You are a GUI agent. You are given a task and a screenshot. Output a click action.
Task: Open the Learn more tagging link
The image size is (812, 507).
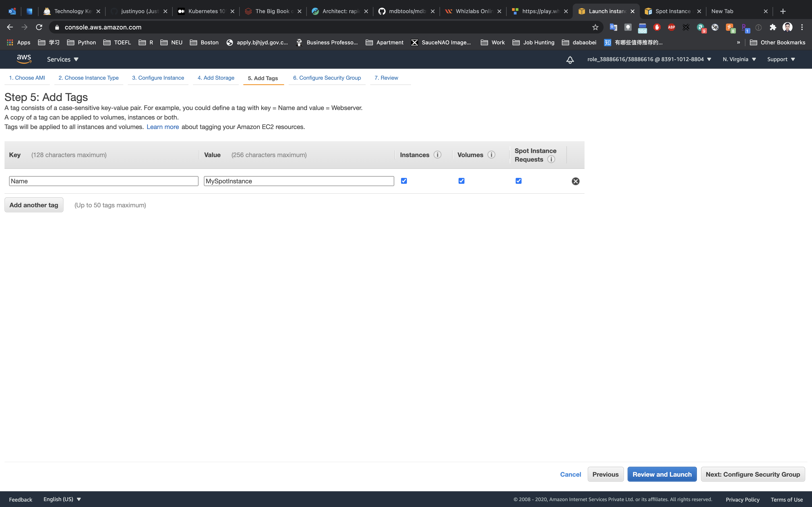point(163,127)
